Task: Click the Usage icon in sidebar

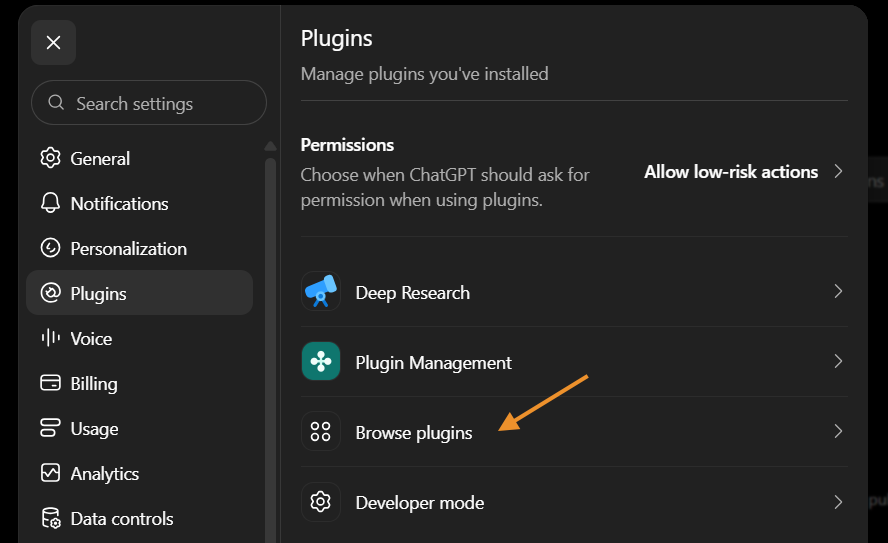Action: pyautogui.click(x=50, y=428)
